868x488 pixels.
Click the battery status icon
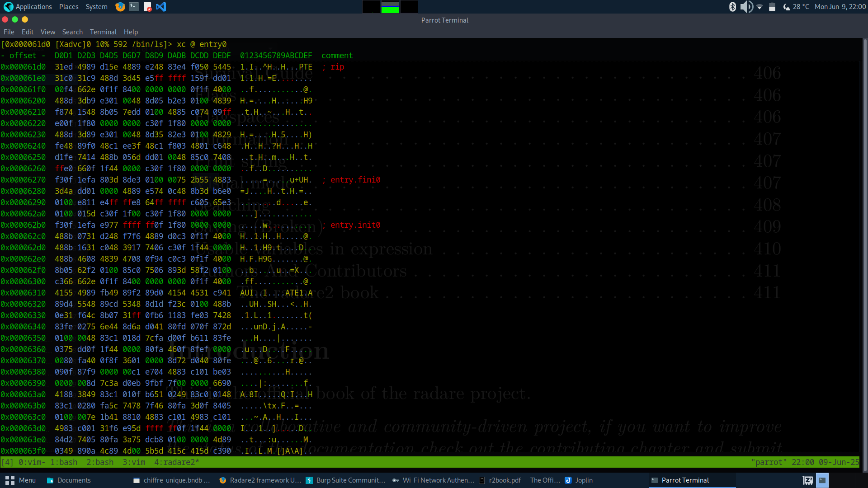tap(772, 7)
